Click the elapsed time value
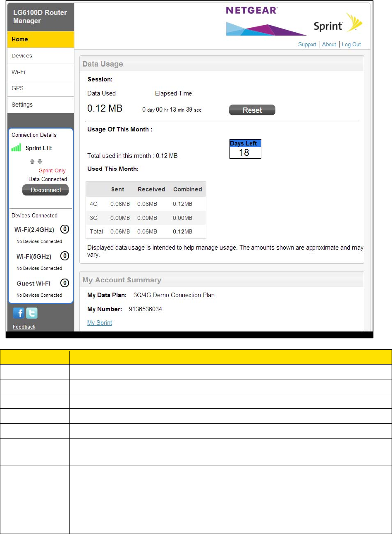392x534 pixels. point(172,110)
